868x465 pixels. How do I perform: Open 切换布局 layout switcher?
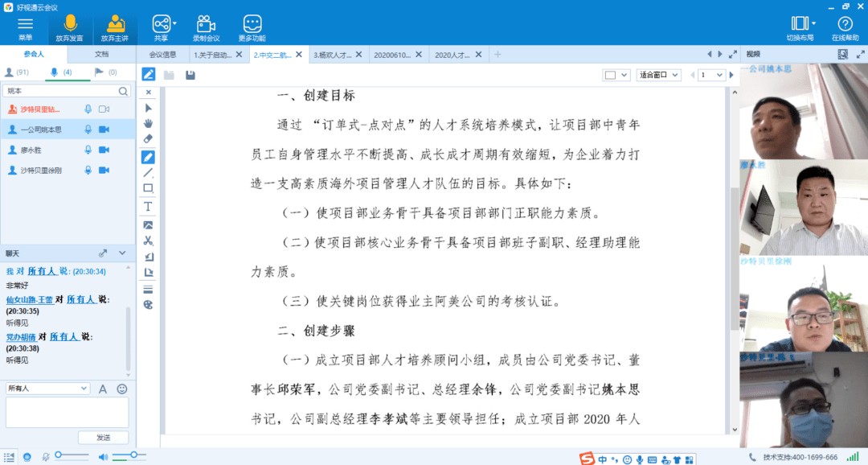pos(800,29)
